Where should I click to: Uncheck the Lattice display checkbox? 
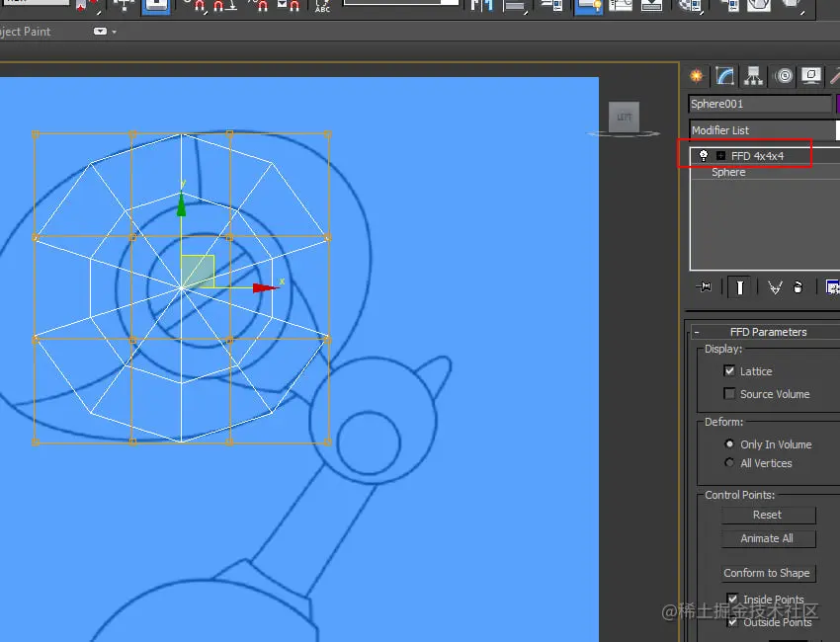(x=729, y=370)
